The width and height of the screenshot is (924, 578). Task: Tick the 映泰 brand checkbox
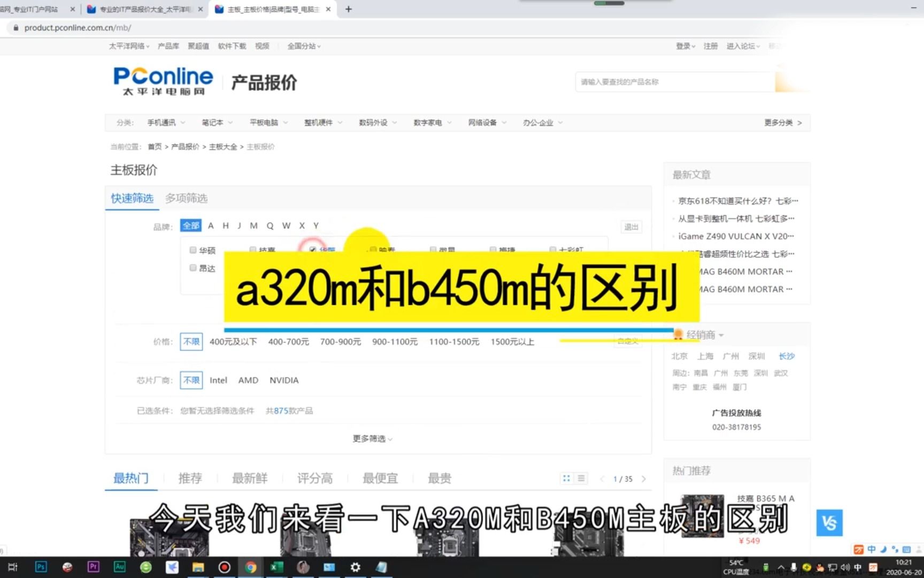(x=373, y=249)
